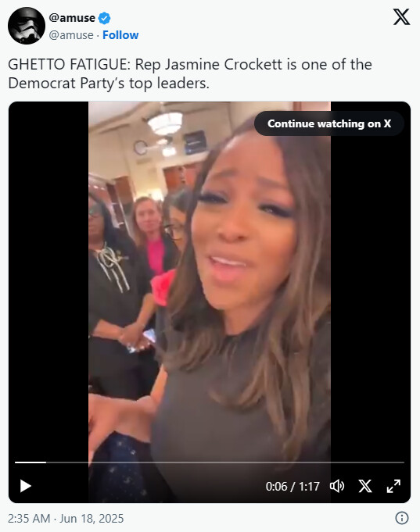Open the video on X via player logo

point(365,486)
